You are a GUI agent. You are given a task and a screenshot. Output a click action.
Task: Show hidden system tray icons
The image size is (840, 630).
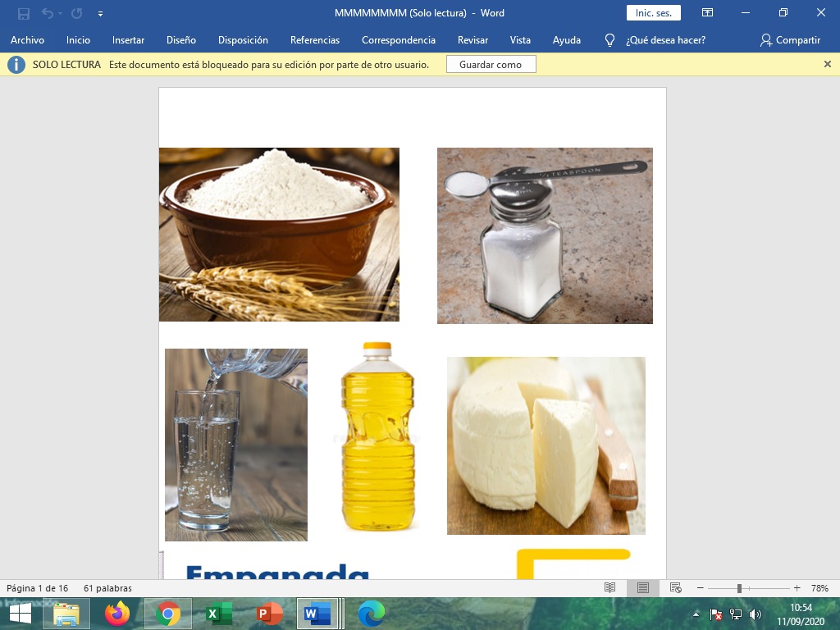tap(696, 614)
